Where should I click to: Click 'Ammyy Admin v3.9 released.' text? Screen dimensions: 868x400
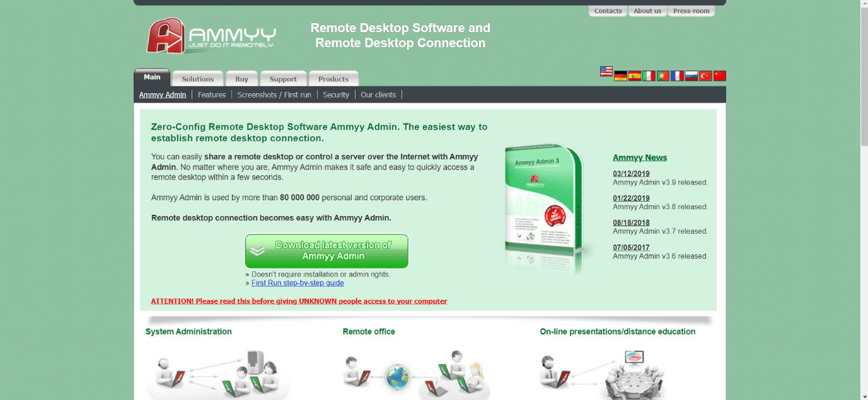point(660,183)
